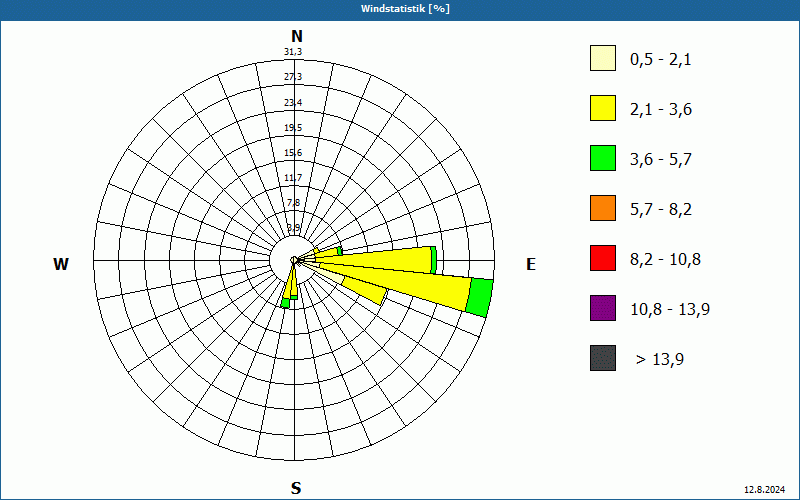Click the 7,8 radial axis value

[x=293, y=203]
